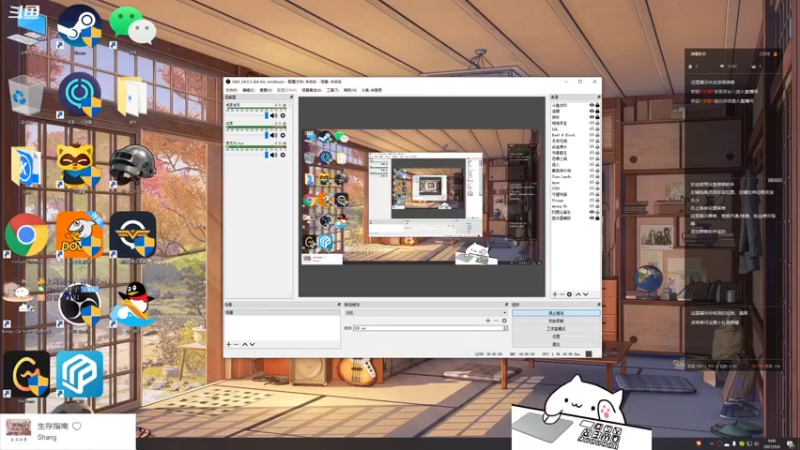The image size is (800, 450).
Task: Like the song with heart icon
Action: point(77,426)
